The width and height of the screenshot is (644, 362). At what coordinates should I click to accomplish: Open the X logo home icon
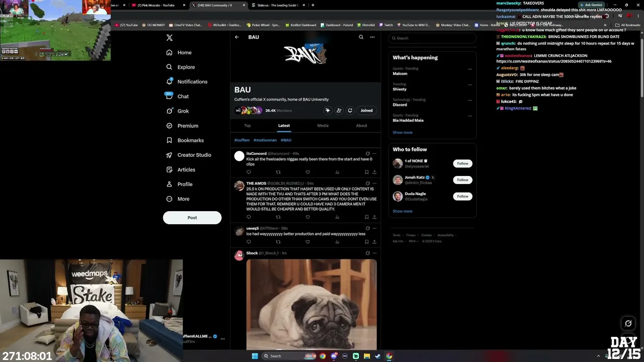click(x=170, y=38)
